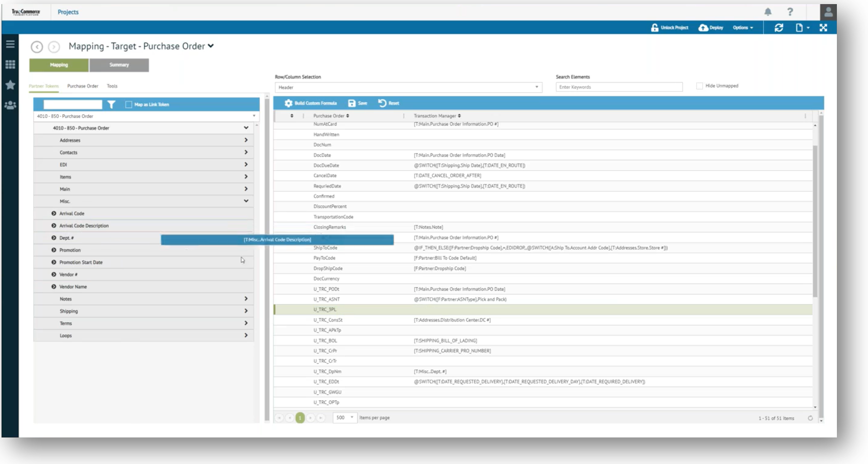The height and width of the screenshot is (464, 868).
Task: Click the notifications bell icon
Action: coord(768,12)
